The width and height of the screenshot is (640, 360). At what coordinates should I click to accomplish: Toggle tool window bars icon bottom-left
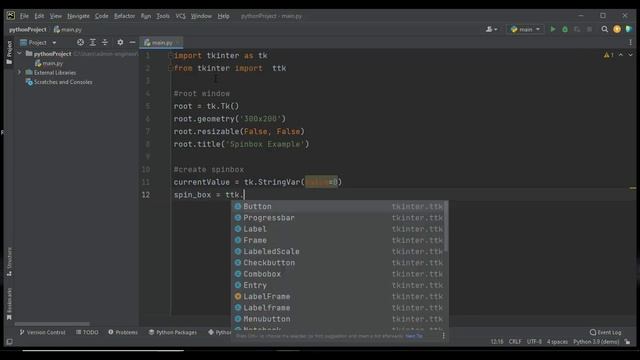pos(9,342)
